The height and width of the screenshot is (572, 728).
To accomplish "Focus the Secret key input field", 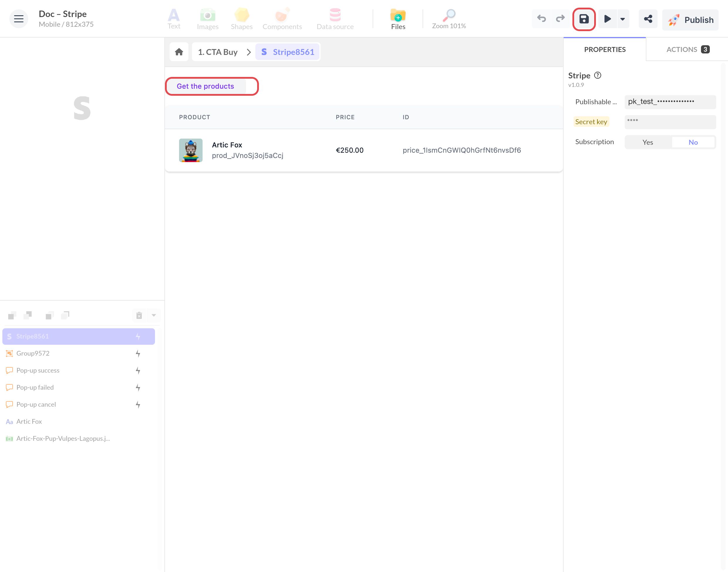I will point(670,122).
